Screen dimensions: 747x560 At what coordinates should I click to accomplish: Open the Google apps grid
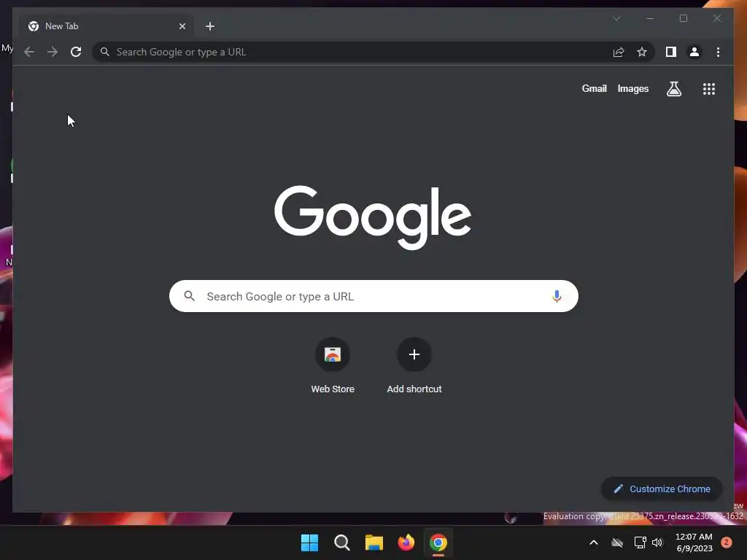tap(709, 88)
